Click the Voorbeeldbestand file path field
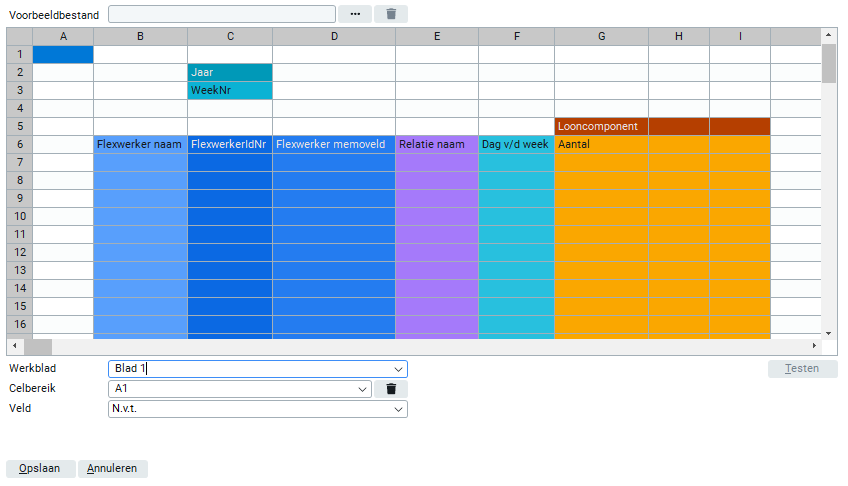 point(221,14)
